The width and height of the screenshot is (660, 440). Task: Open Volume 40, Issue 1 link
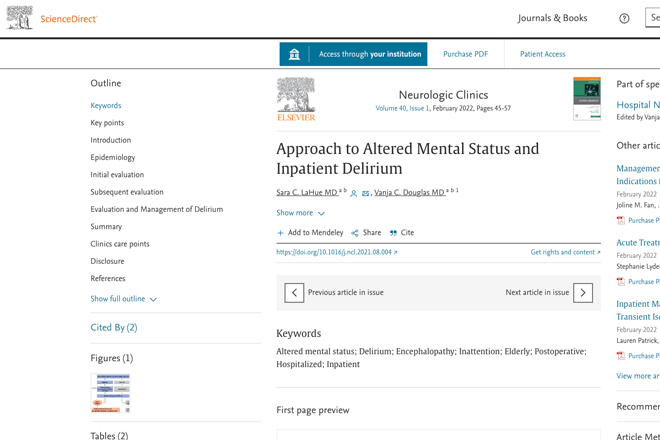tap(402, 108)
